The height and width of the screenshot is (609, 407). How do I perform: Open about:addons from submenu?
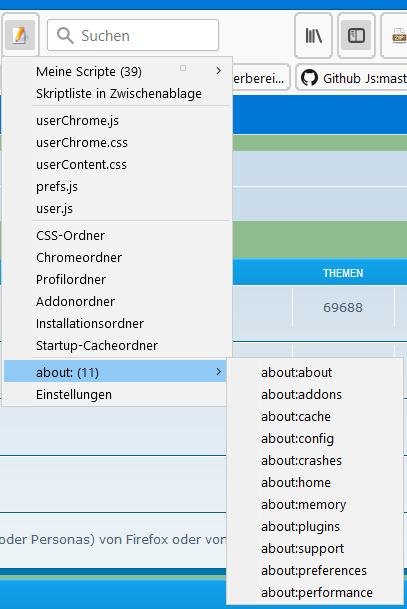(301, 395)
